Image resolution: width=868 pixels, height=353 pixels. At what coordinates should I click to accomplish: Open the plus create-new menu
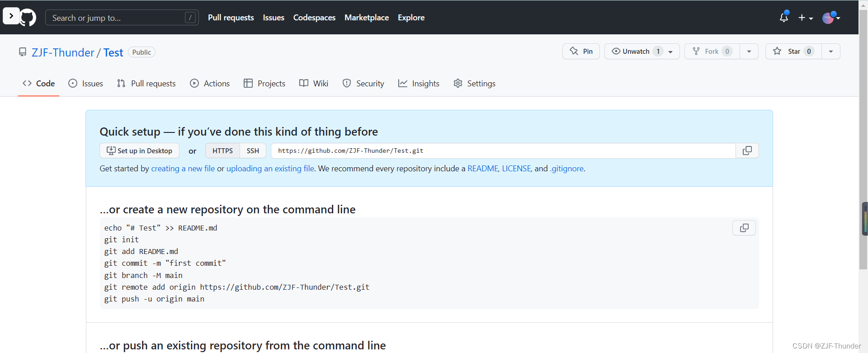click(806, 18)
